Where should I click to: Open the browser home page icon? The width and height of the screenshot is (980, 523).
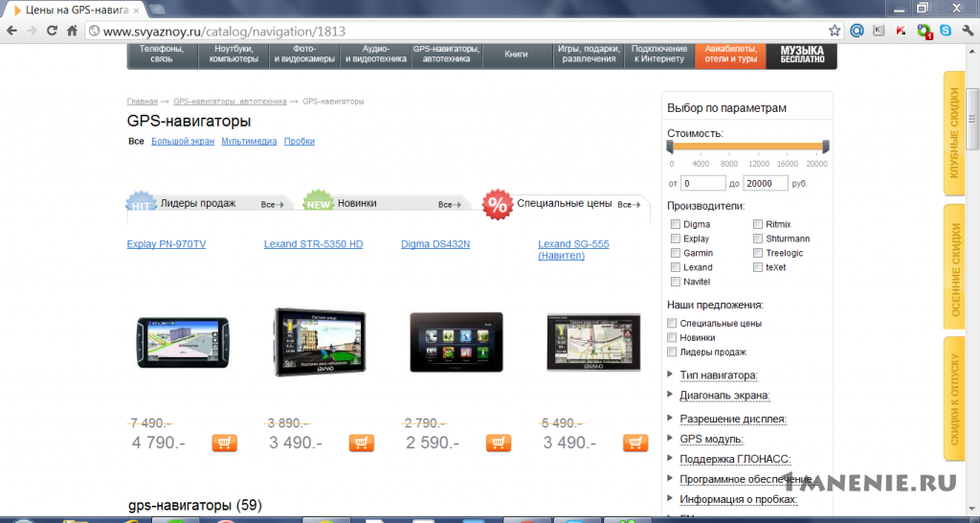(x=72, y=31)
